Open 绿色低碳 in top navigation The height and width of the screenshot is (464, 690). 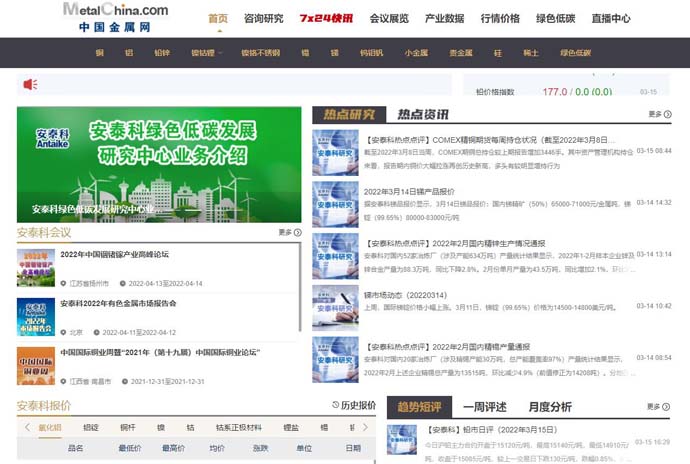click(x=555, y=18)
